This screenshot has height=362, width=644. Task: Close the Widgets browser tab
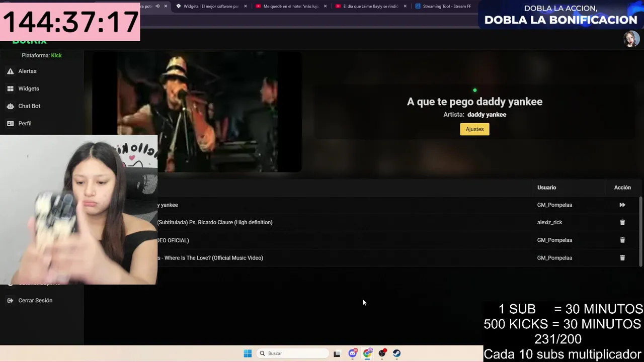click(246, 7)
